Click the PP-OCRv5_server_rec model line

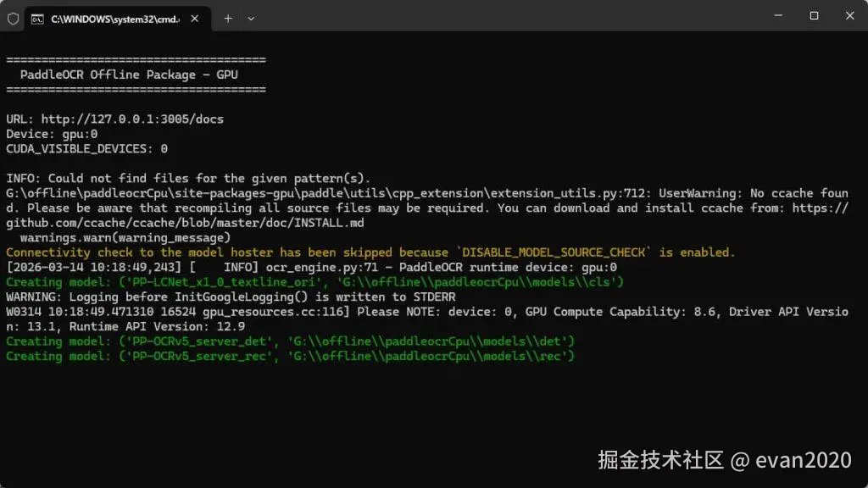pyautogui.click(x=291, y=357)
